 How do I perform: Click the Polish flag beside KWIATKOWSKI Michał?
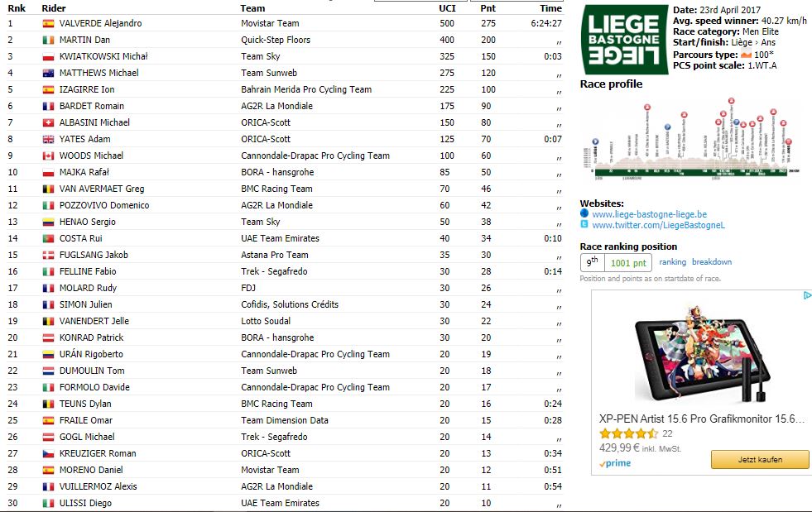[x=48, y=56]
